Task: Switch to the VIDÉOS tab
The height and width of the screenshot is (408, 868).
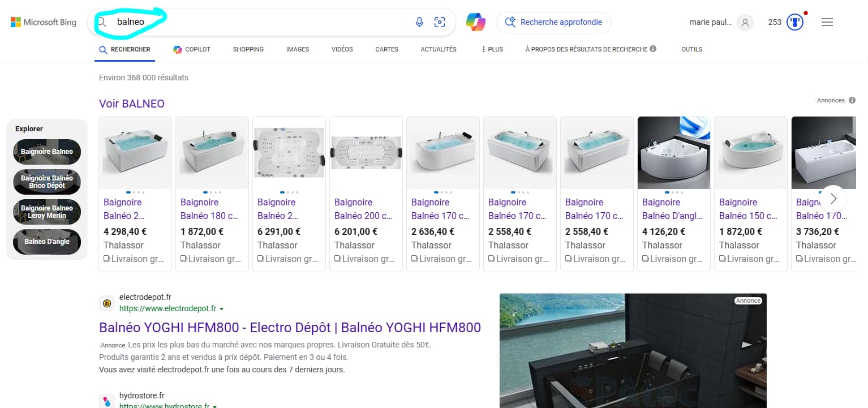Action: point(342,49)
